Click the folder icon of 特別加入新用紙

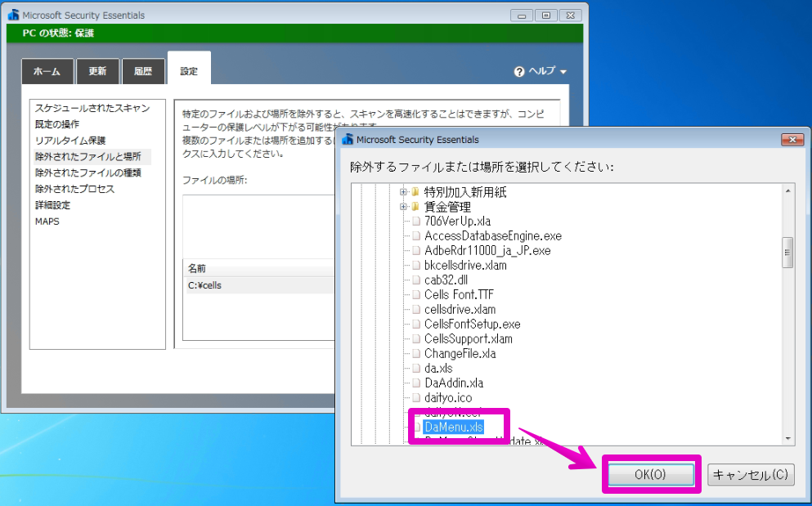(x=415, y=192)
